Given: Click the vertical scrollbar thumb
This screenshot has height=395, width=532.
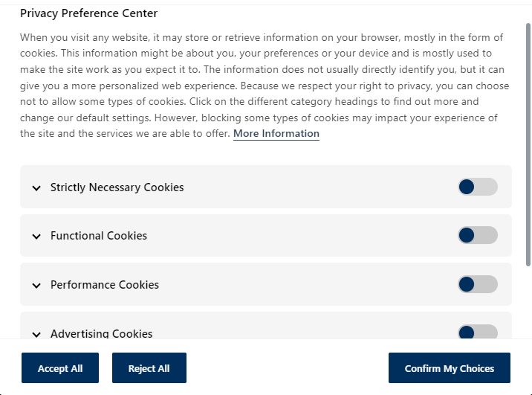Looking at the screenshot, I should (x=528, y=144).
